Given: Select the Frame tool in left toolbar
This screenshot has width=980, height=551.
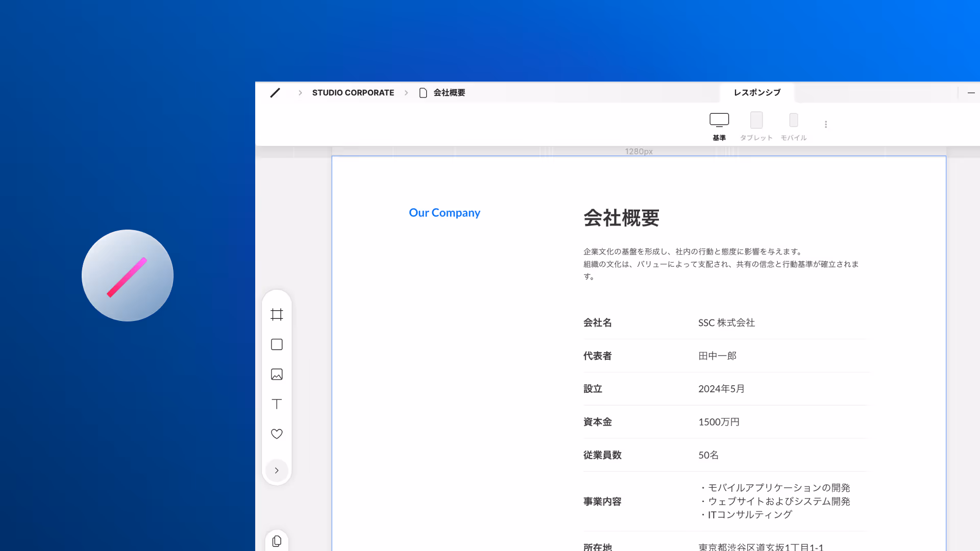Looking at the screenshot, I should point(277,315).
